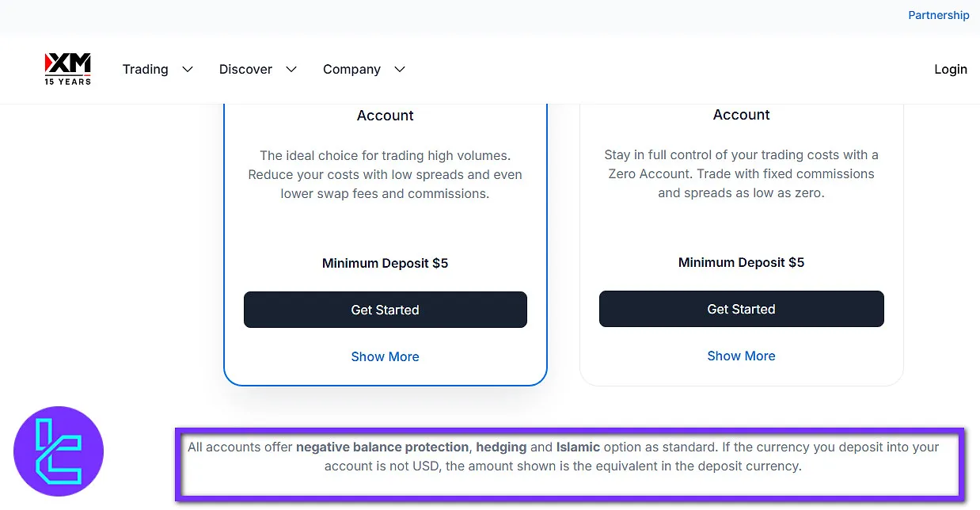This screenshot has width=980, height=510.
Task: Click the bold negative balance protection text
Action: (x=382, y=447)
